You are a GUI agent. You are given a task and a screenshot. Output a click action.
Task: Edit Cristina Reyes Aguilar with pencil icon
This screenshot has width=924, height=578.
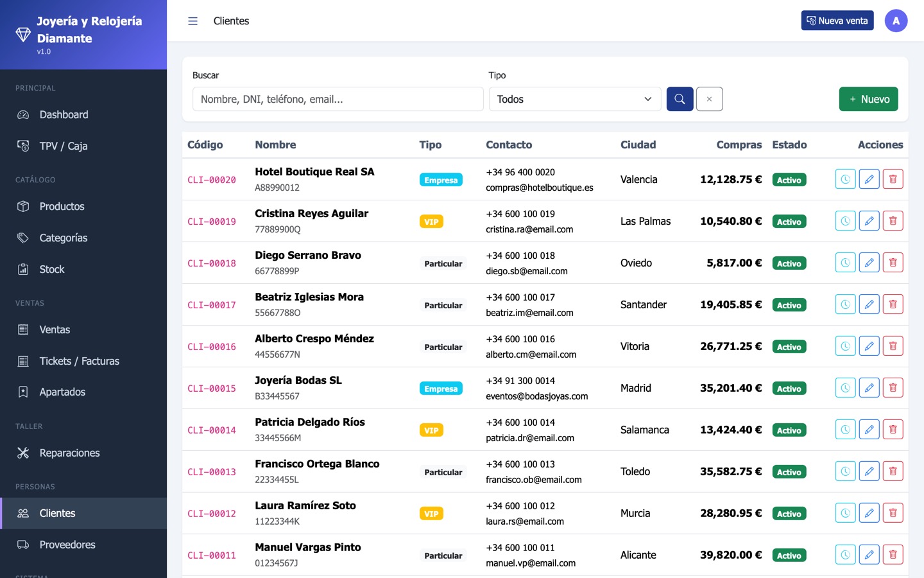pyautogui.click(x=869, y=221)
